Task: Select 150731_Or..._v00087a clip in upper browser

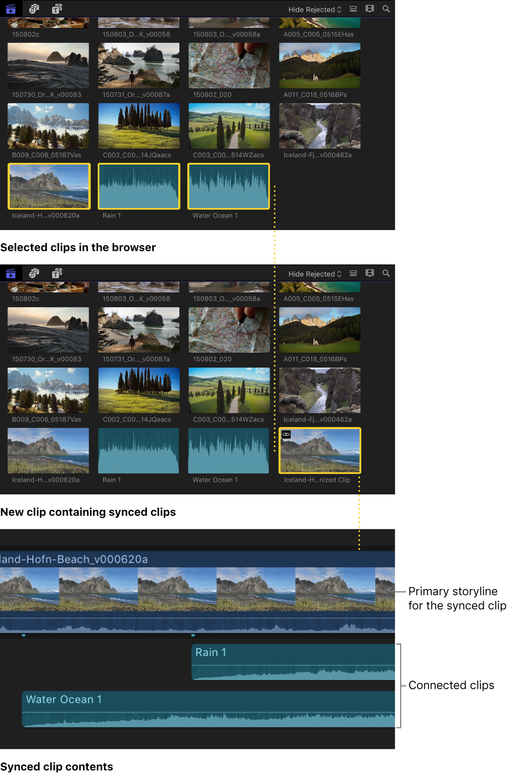Action: point(139,66)
